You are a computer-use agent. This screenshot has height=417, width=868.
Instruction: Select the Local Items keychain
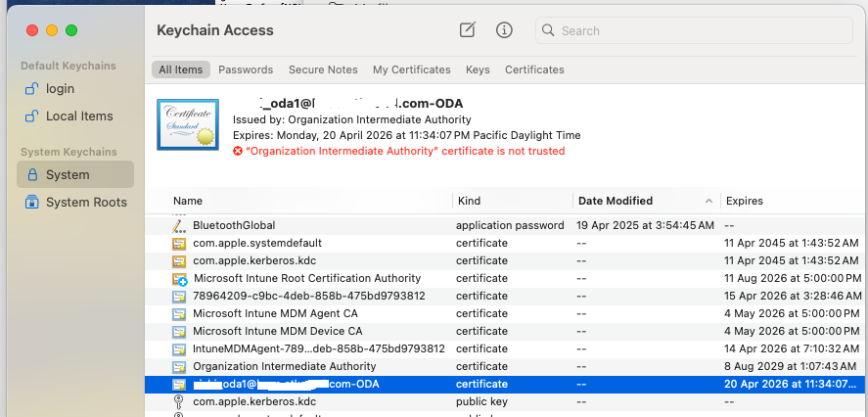pyautogui.click(x=75, y=116)
